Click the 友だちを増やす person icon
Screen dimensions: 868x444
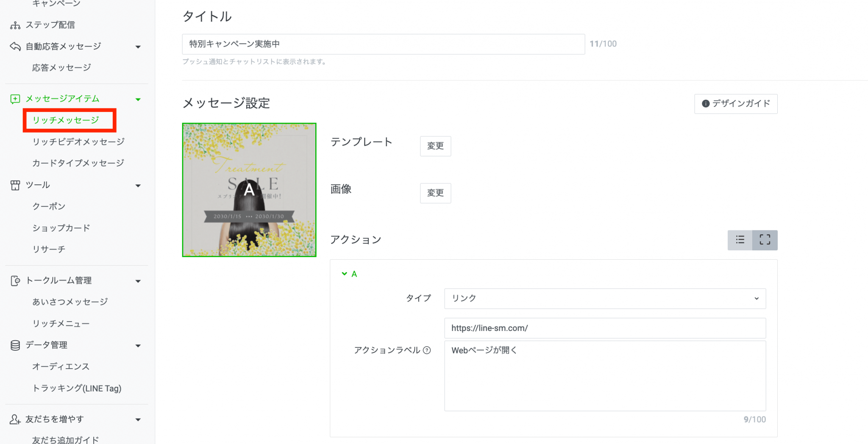point(15,419)
